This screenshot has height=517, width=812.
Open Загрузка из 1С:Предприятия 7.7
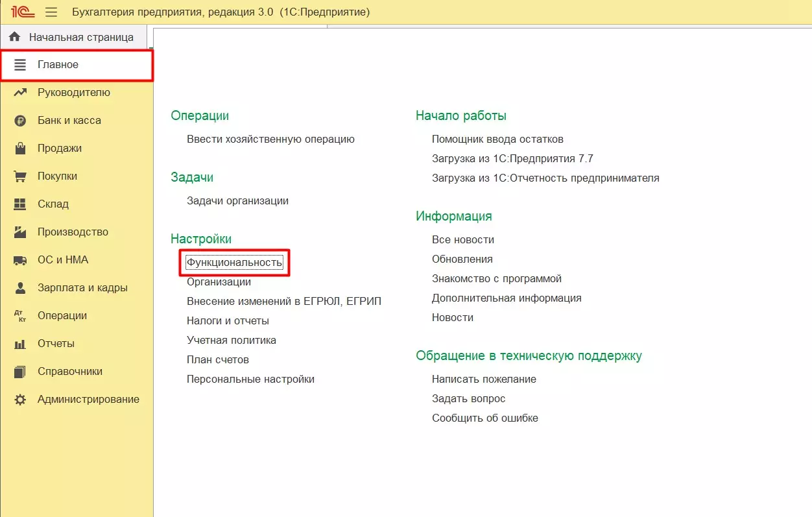[512, 159]
